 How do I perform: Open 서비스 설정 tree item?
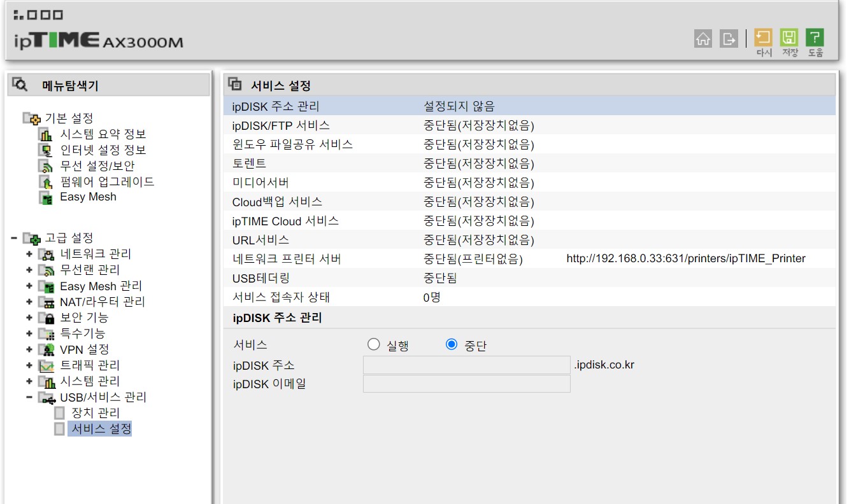click(101, 429)
